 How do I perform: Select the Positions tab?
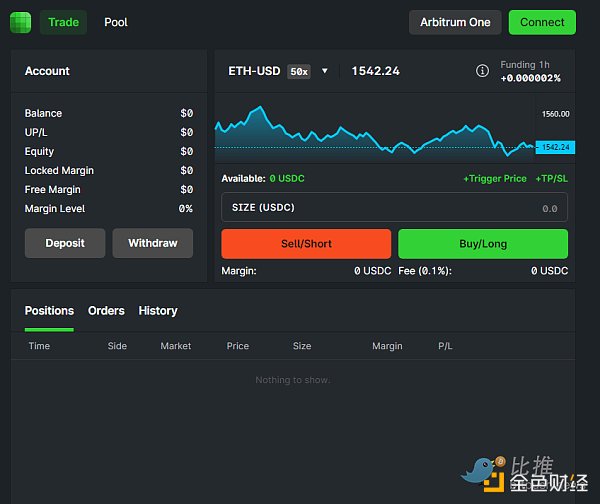49,311
